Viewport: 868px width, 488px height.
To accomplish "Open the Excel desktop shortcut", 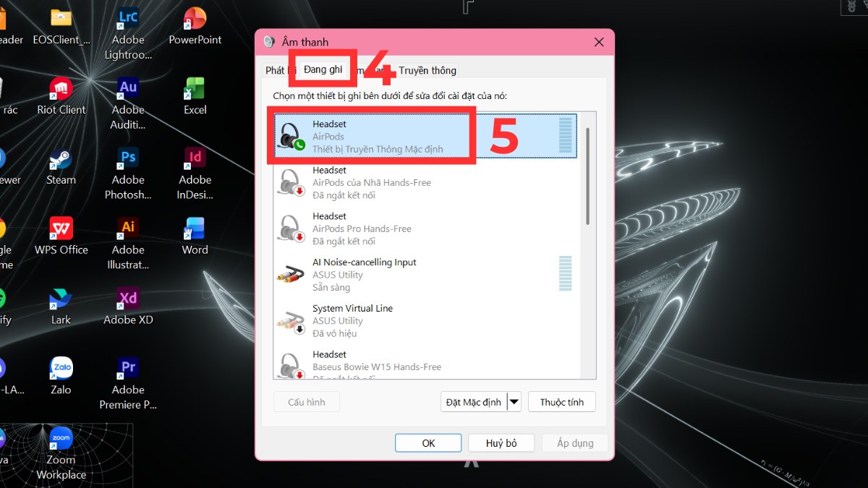I will [x=195, y=97].
